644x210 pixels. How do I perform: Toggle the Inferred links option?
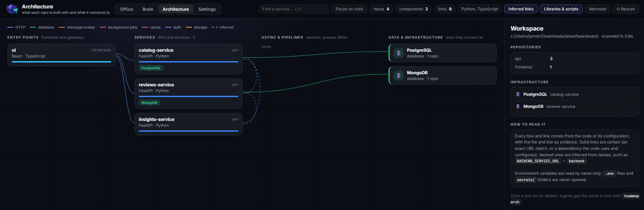click(x=521, y=9)
